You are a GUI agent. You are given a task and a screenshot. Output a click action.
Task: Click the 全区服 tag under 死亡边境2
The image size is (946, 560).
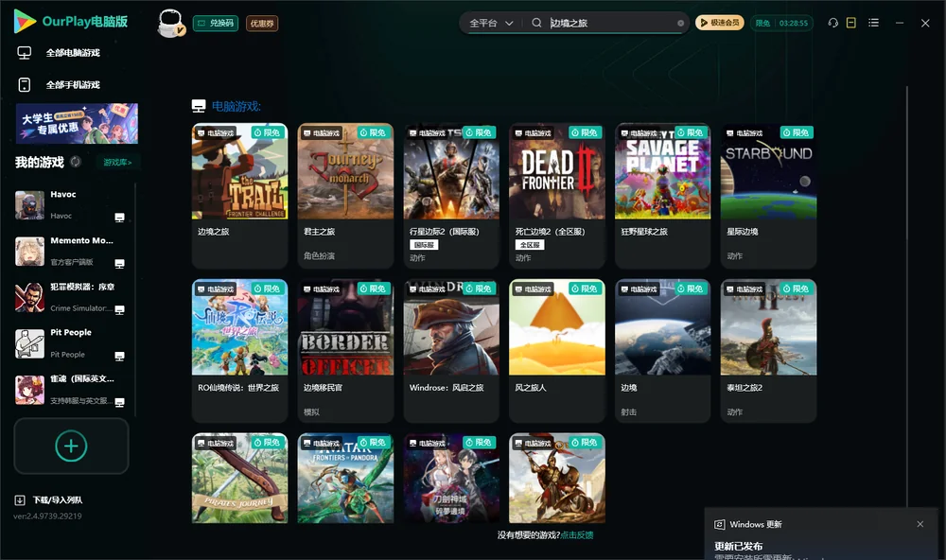530,244
